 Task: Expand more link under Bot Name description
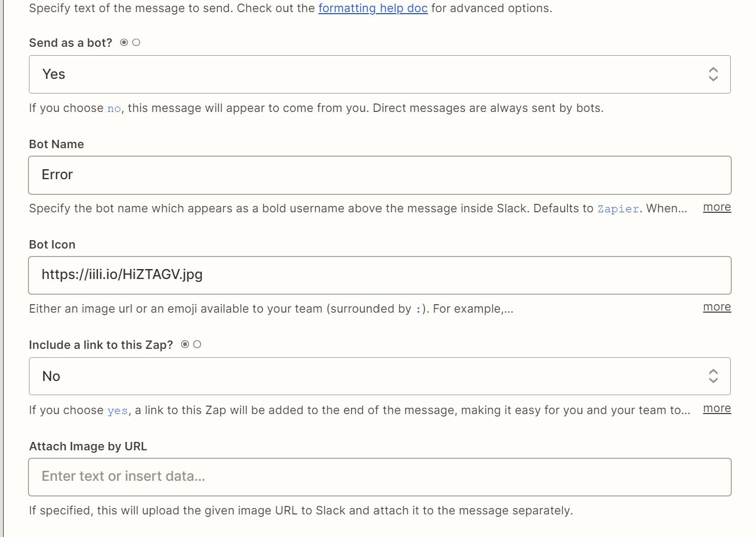(x=717, y=207)
